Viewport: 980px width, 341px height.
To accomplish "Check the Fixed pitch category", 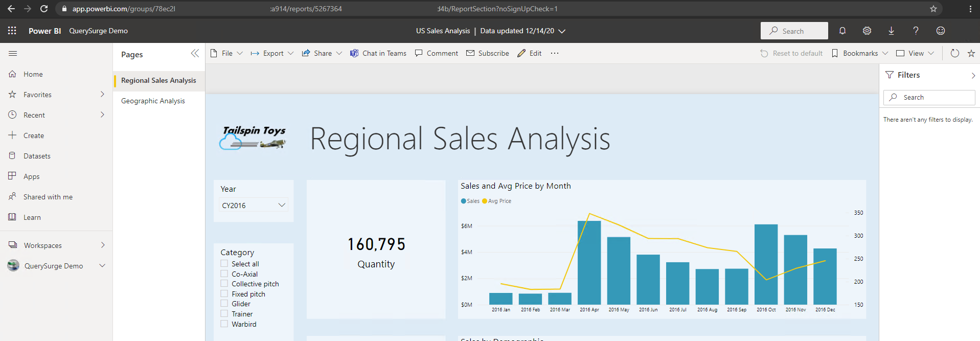I will point(224,293).
